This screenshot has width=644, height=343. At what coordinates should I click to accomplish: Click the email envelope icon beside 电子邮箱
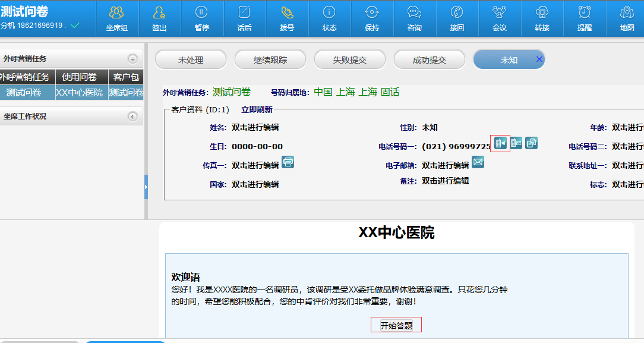[x=478, y=162]
